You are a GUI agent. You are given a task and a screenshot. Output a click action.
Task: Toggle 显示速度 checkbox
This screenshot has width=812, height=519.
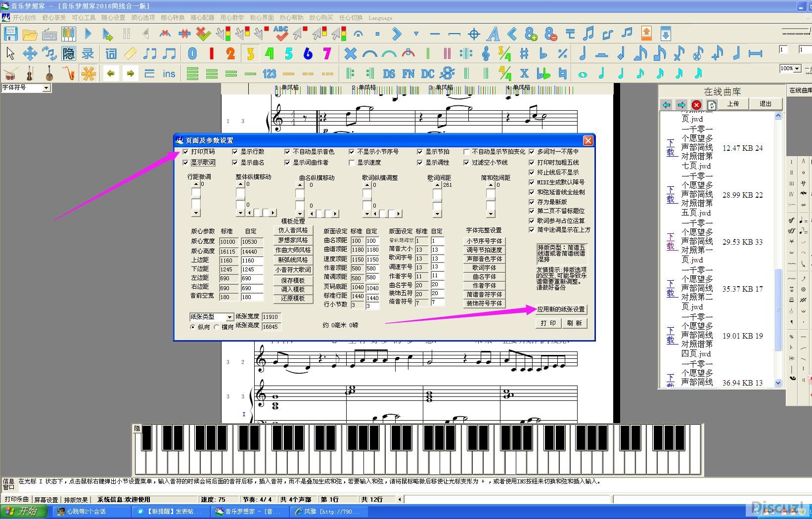(x=352, y=163)
